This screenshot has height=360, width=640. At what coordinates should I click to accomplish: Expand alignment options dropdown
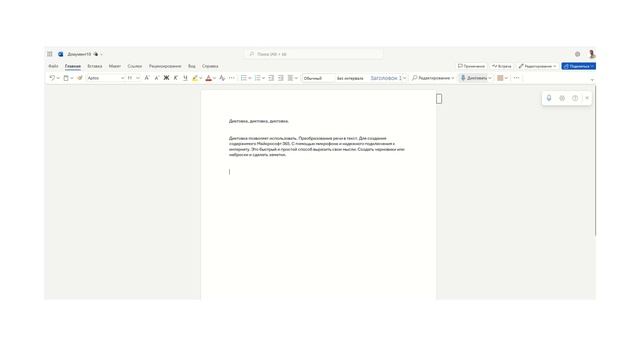pyautogui.click(x=296, y=78)
